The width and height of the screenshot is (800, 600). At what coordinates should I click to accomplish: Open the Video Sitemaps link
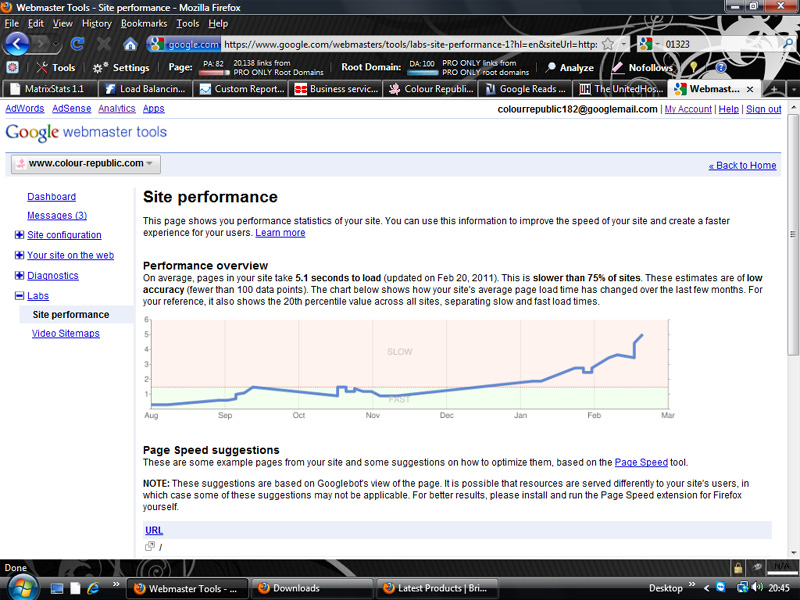(x=66, y=333)
